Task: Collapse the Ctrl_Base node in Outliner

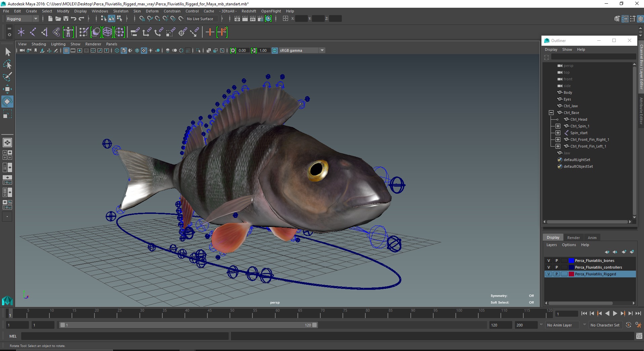Action: tap(551, 113)
